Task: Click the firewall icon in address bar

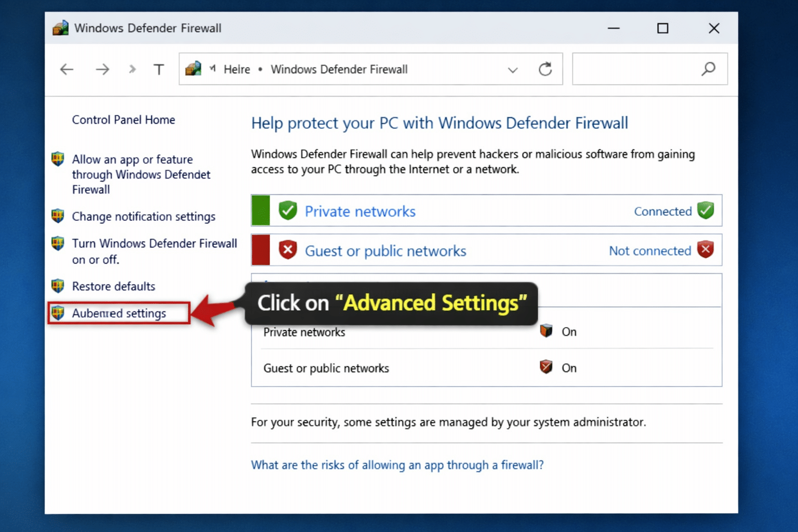Action: coord(193,69)
